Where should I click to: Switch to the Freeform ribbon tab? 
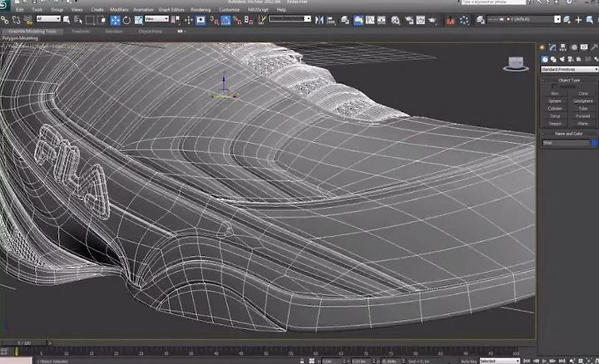pos(81,32)
